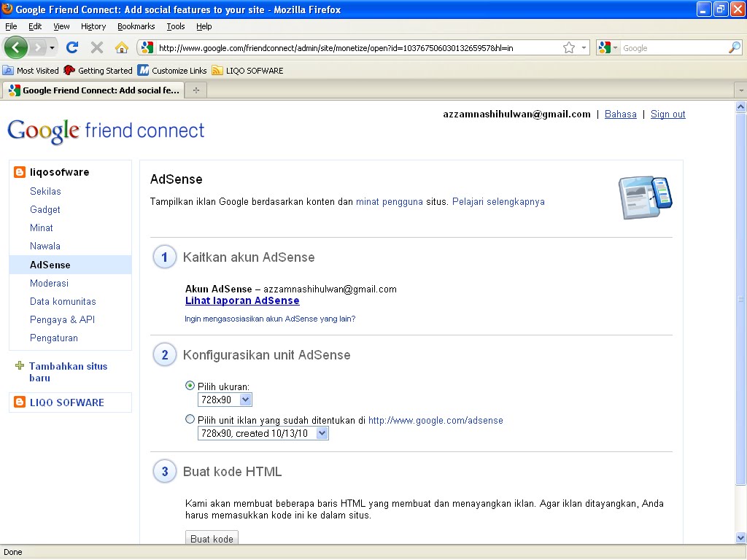The height and width of the screenshot is (560, 747).
Task: Click the vertical scrollbar up arrow
Action: pos(741,106)
